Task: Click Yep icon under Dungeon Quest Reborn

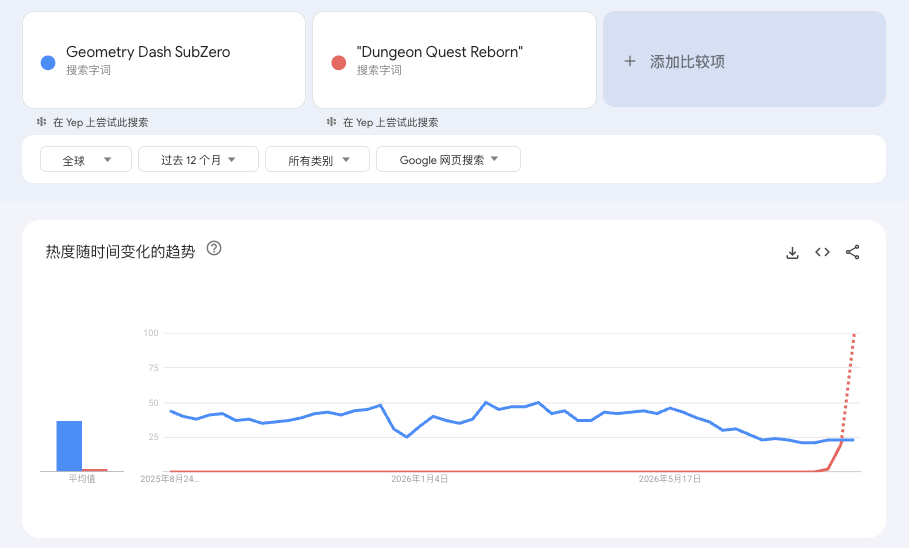Action: [x=331, y=122]
